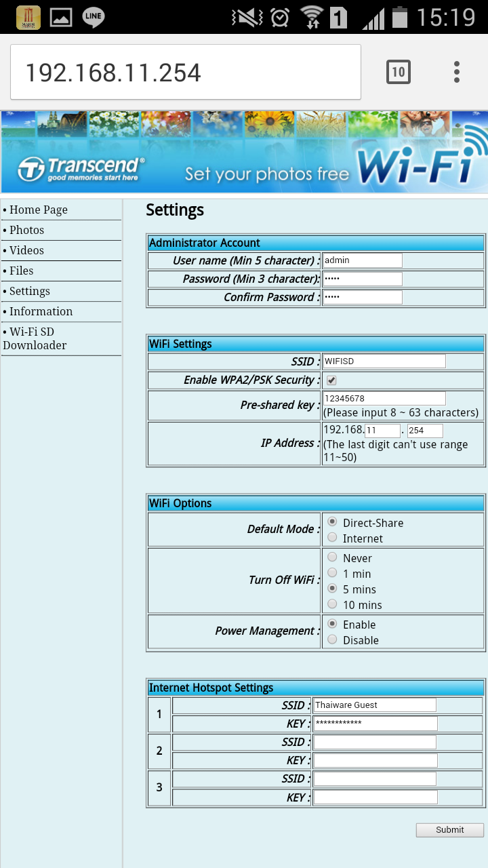Viewport: 488px width, 868px height.
Task: Focus the hotspot 2 SSID field
Action: [375, 742]
